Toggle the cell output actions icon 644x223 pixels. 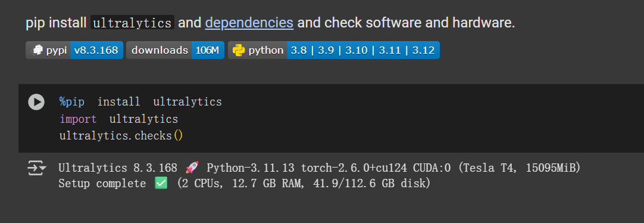coord(36,168)
